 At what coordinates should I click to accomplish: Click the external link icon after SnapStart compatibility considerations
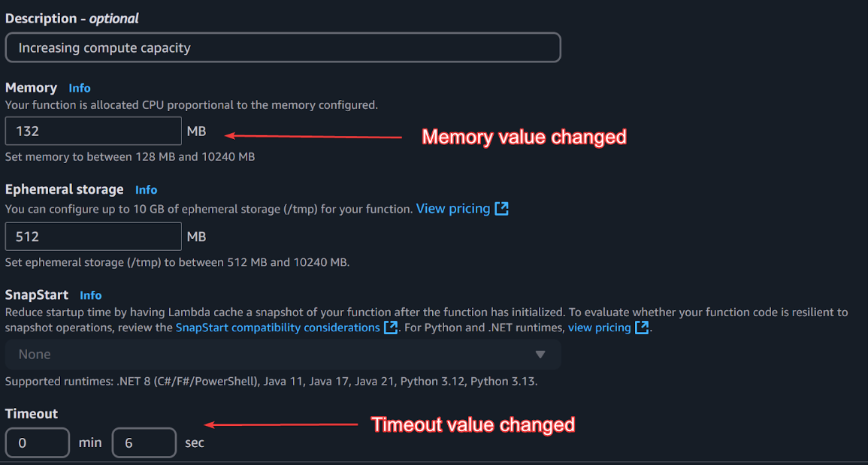(391, 328)
